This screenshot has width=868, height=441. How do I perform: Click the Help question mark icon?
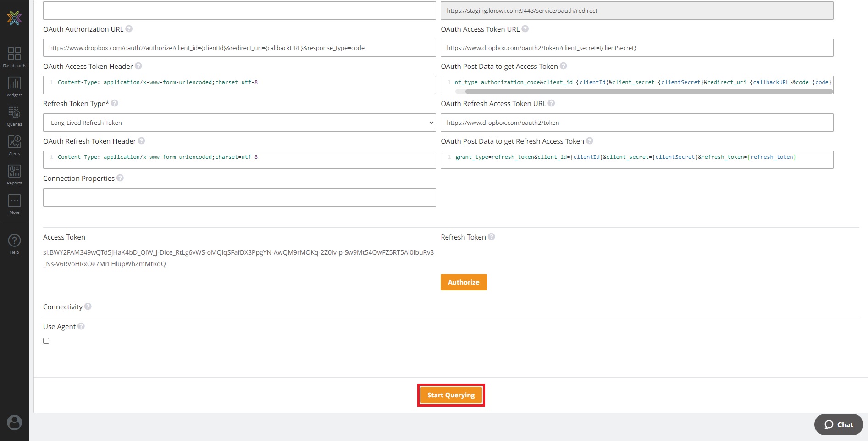[x=14, y=244]
